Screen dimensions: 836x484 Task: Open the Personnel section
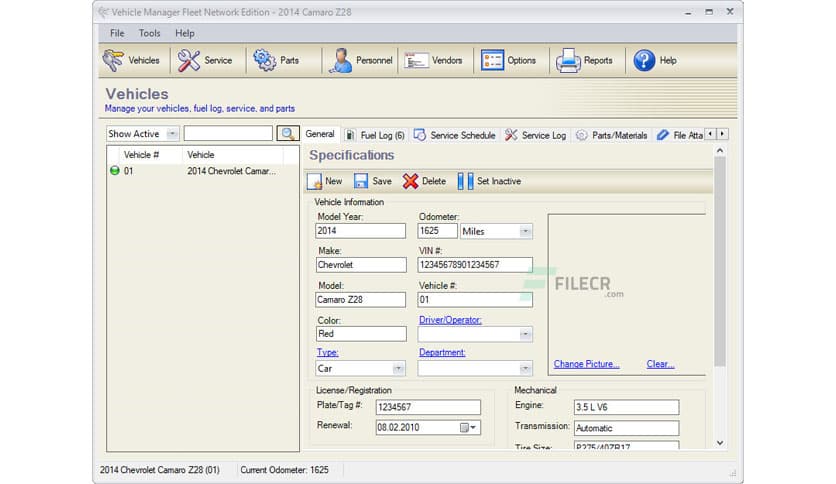tap(361, 60)
